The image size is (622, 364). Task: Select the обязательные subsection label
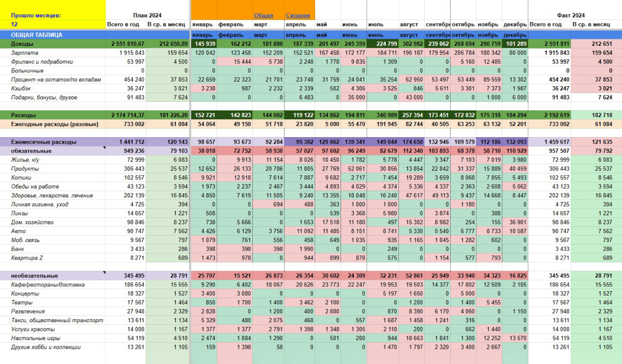[x=32, y=151]
